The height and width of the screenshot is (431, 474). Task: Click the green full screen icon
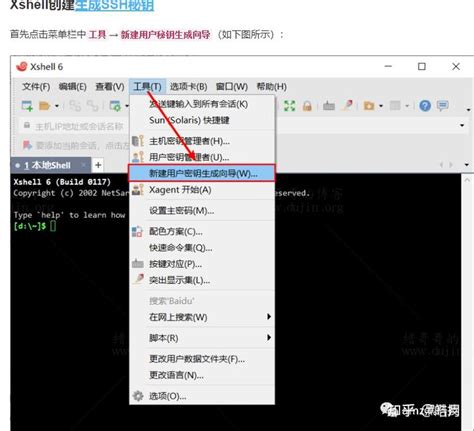pyautogui.click(x=290, y=106)
